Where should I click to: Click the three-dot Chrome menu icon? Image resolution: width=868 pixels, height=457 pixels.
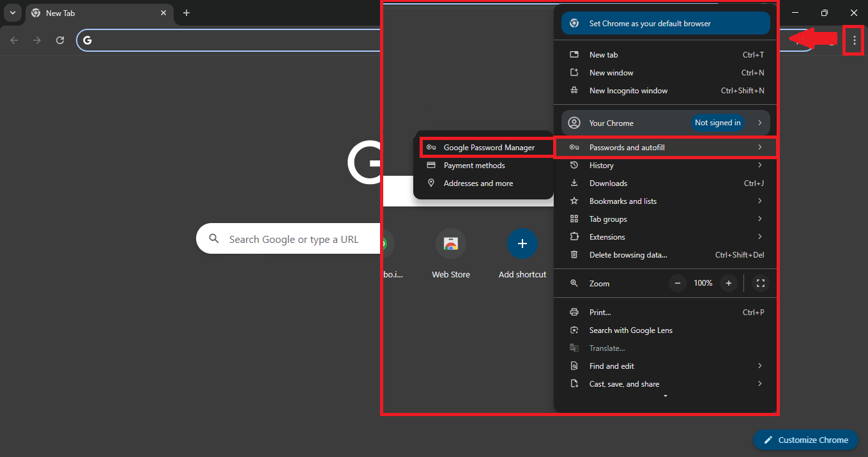click(854, 40)
